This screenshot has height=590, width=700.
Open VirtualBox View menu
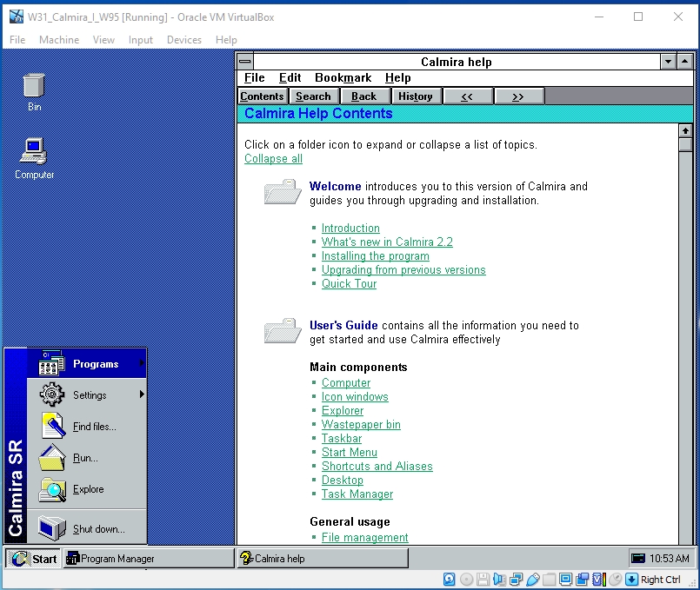(103, 40)
